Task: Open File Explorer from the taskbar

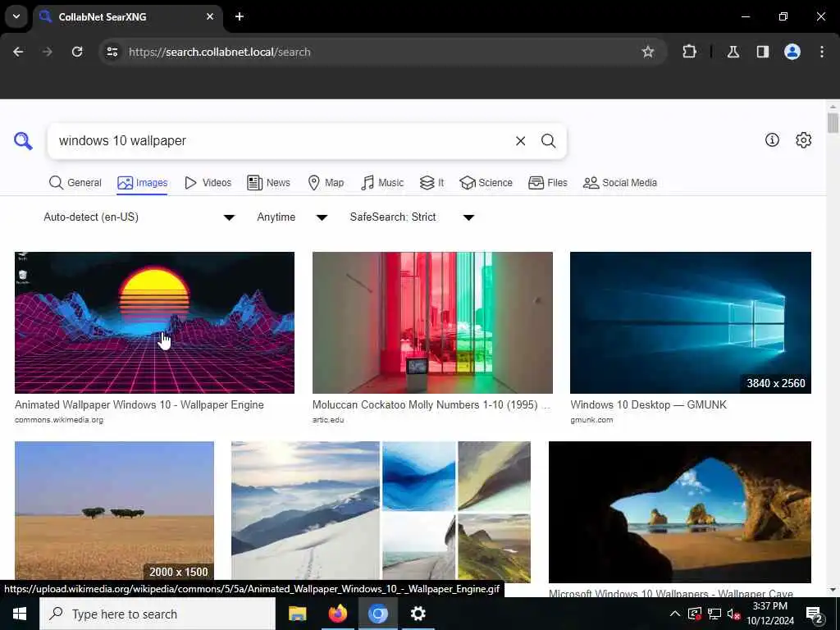Action: click(x=297, y=614)
